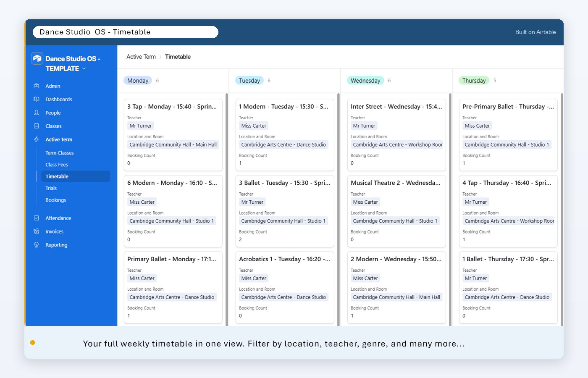Click Main Hall location in 3 Tap Monday card
This screenshot has height=378, width=588.
[173, 144]
